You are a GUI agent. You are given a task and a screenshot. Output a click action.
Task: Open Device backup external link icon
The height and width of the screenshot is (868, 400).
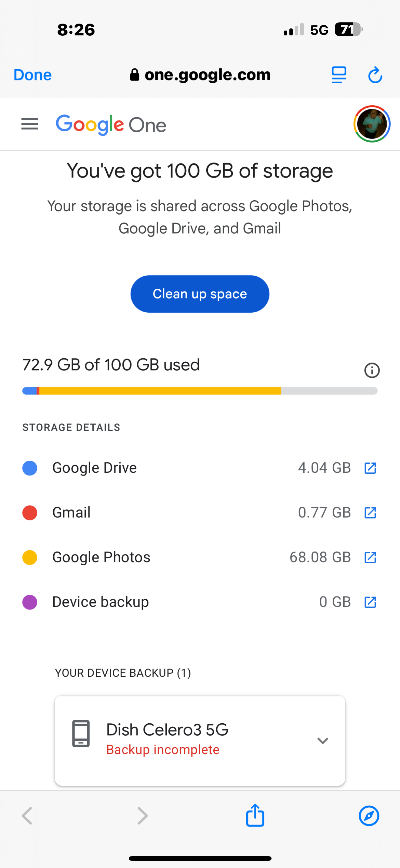pos(370,602)
